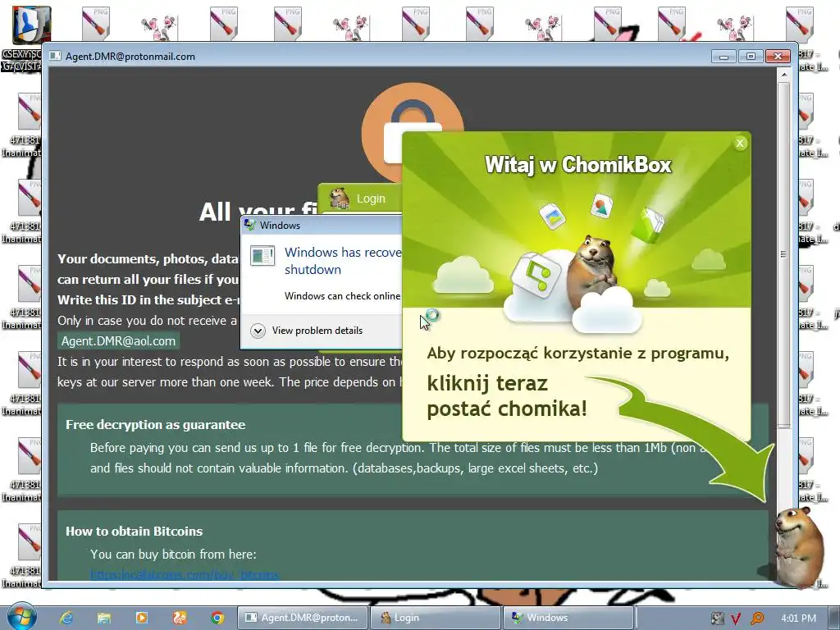
Task: Switch to the Agent.DMR@proton... taskbar window
Action: pyautogui.click(x=303, y=618)
